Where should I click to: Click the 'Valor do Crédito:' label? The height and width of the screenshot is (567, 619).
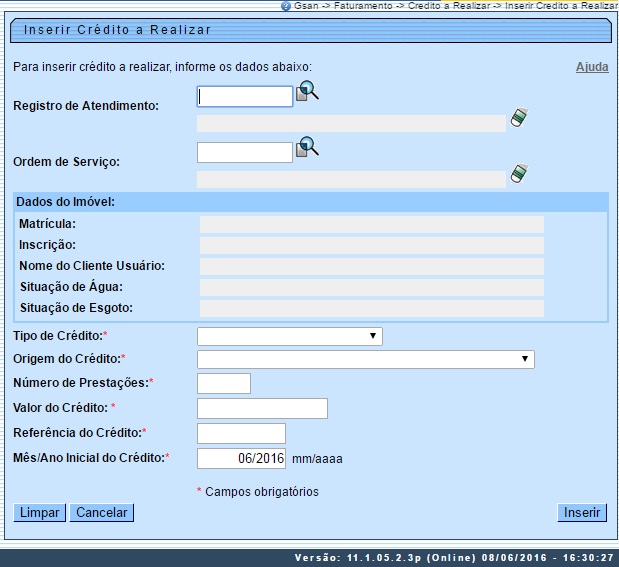coord(60,407)
